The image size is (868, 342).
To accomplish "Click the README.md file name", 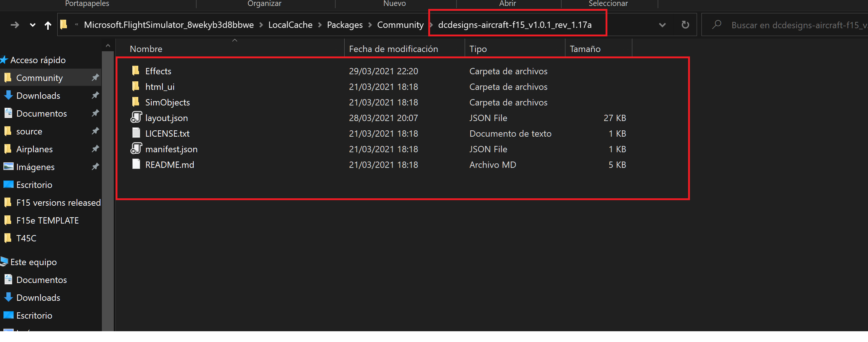I will [x=170, y=165].
